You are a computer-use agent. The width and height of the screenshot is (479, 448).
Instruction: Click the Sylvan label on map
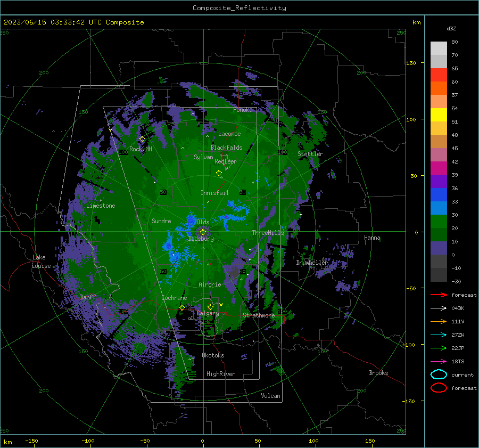tap(203, 157)
